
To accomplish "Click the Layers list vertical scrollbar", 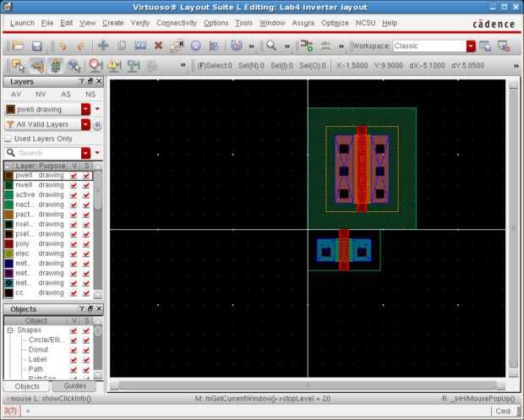I will (x=98, y=231).
